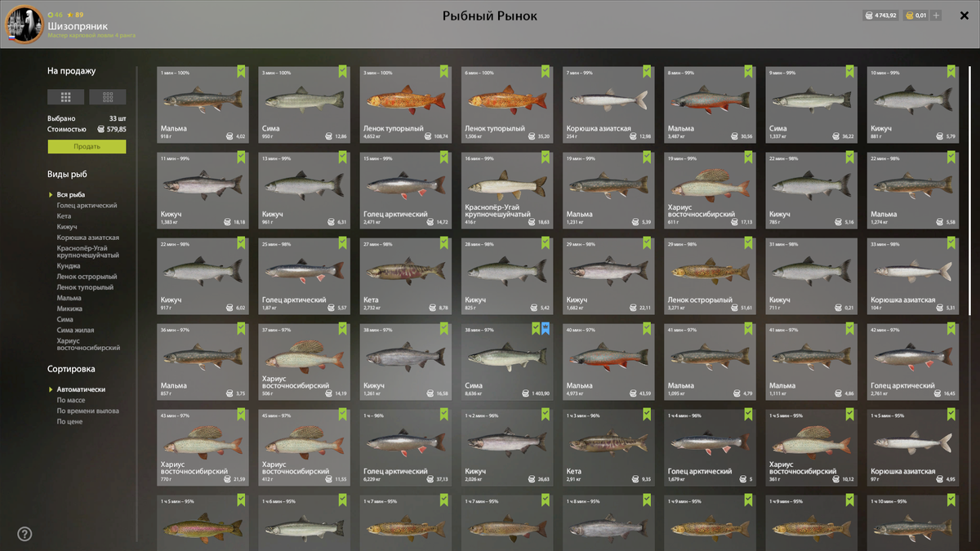The width and height of the screenshot is (980, 551).
Task: Open help via the question mark icon
Action: [x=24, y=534]
